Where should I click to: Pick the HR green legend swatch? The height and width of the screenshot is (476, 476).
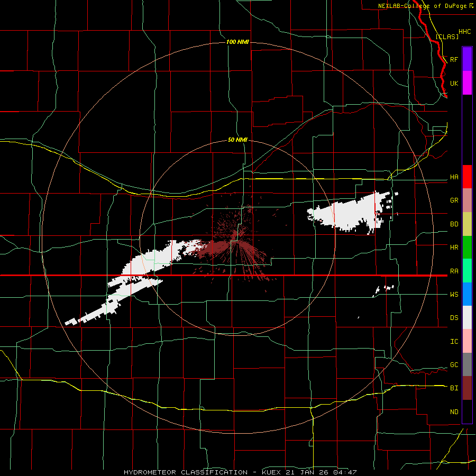click(x=467, y=247)
